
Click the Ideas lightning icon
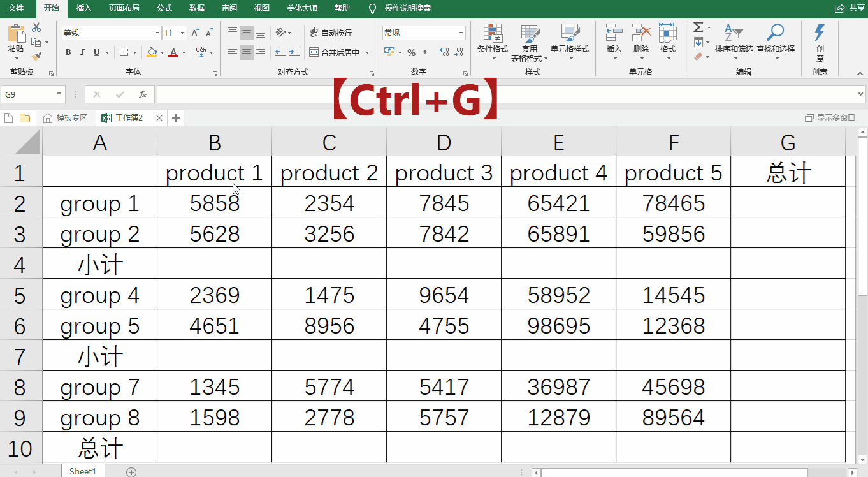820,33
